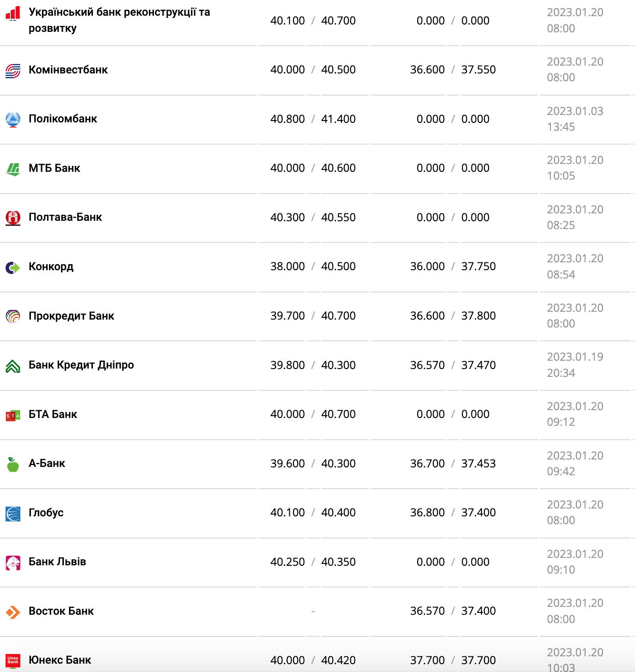Click the А-Банк green apple icon
Screen dimensions: 635x672
coord(13,464)
